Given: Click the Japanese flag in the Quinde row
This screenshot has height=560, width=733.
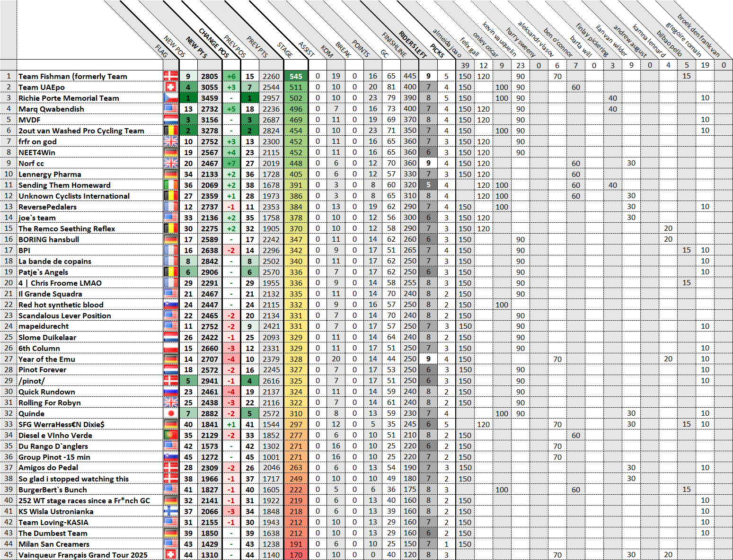Looking at the screenshot, I should (171, 413).
